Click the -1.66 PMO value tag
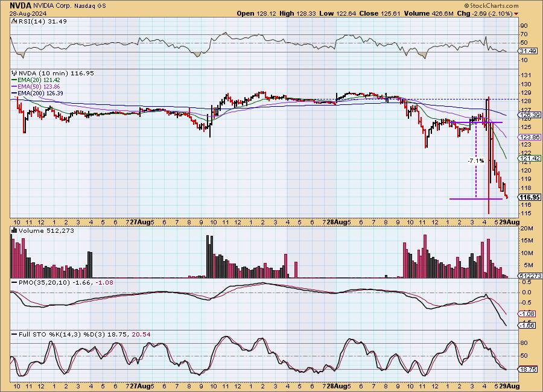Viewport: 543px width, 392px height. click(528, 325)
